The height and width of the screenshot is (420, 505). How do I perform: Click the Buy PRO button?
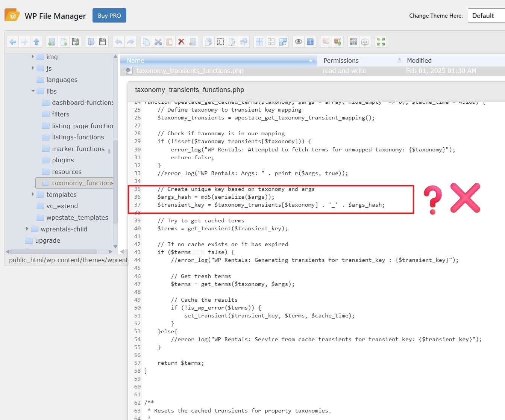click(109, 16)
